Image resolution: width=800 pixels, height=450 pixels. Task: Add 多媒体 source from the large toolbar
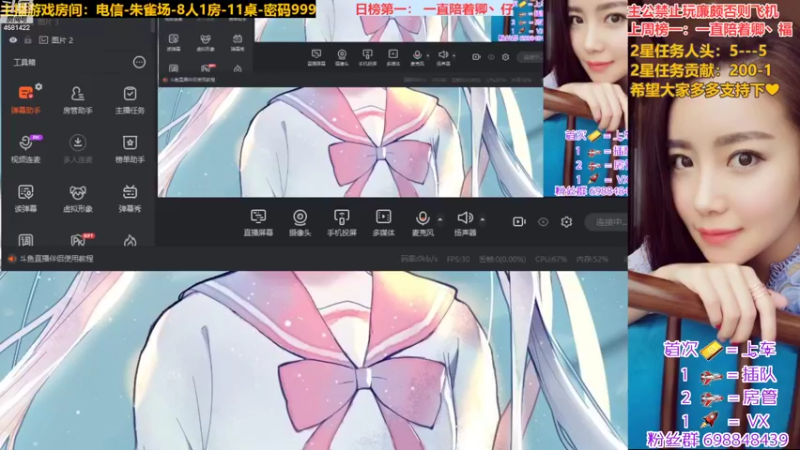[x=383, y=222]
